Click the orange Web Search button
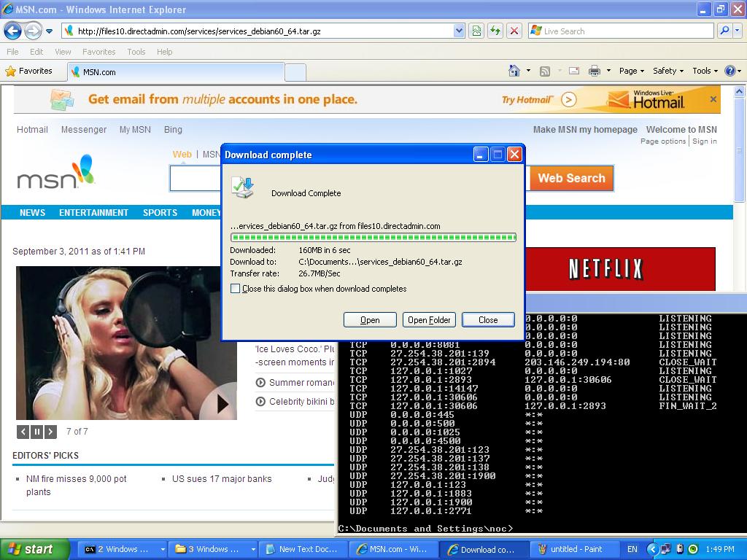This screenshot has height=560, width=747. click(571, 178)
